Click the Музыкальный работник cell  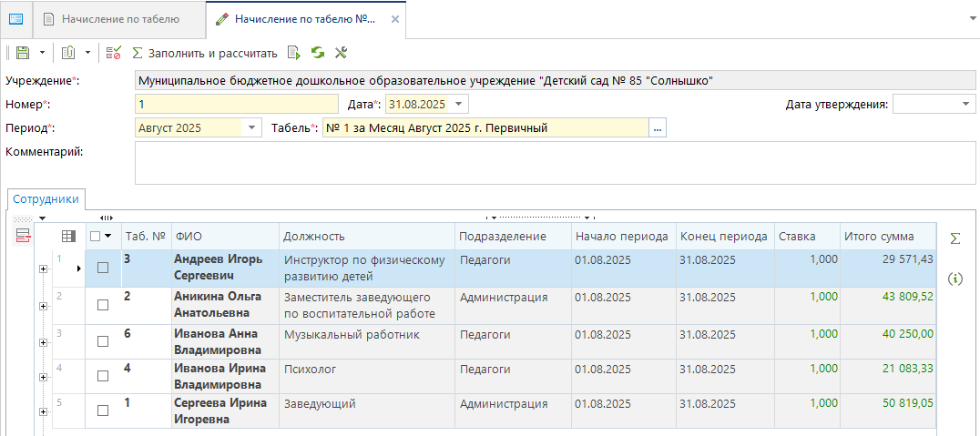click(x=367, y=341)
